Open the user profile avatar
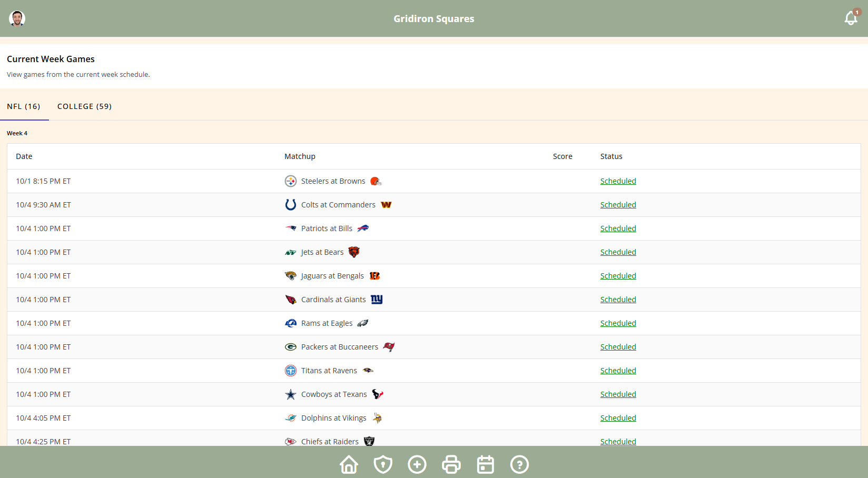The height and width of the screenshot is (478, 868). click(17, 18)
